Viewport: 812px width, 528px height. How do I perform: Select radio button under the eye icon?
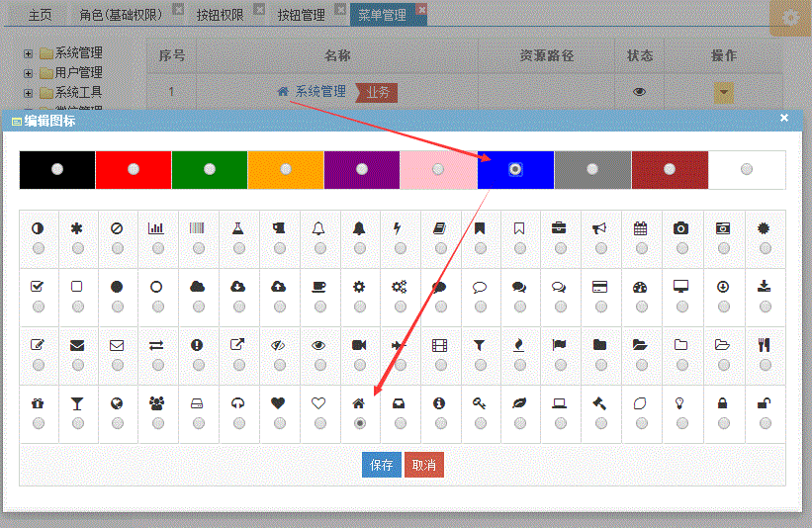pos(320,366)
